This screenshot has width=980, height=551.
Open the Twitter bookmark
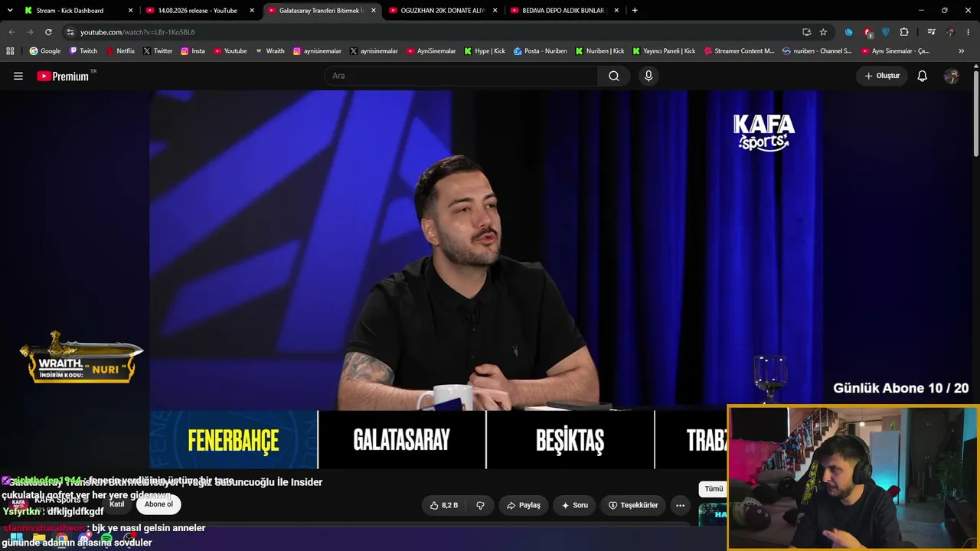pos(158,51)
